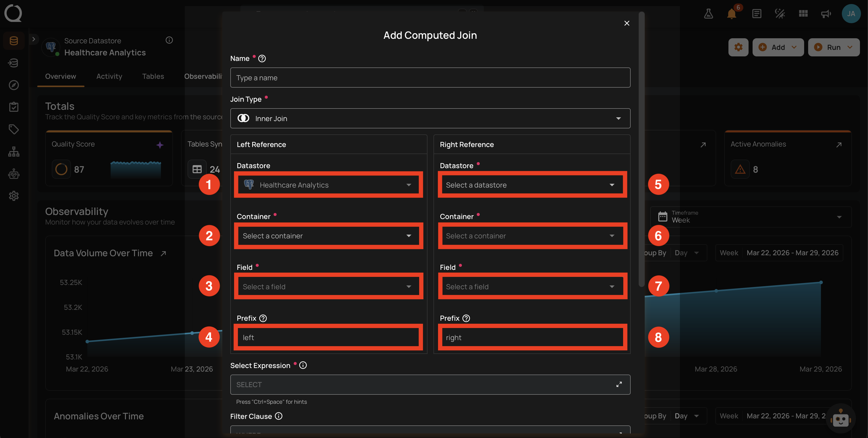Viewport: 868px width, 438px height.
Task: Open the Join Type dropdown
Action: coord(430,119)
